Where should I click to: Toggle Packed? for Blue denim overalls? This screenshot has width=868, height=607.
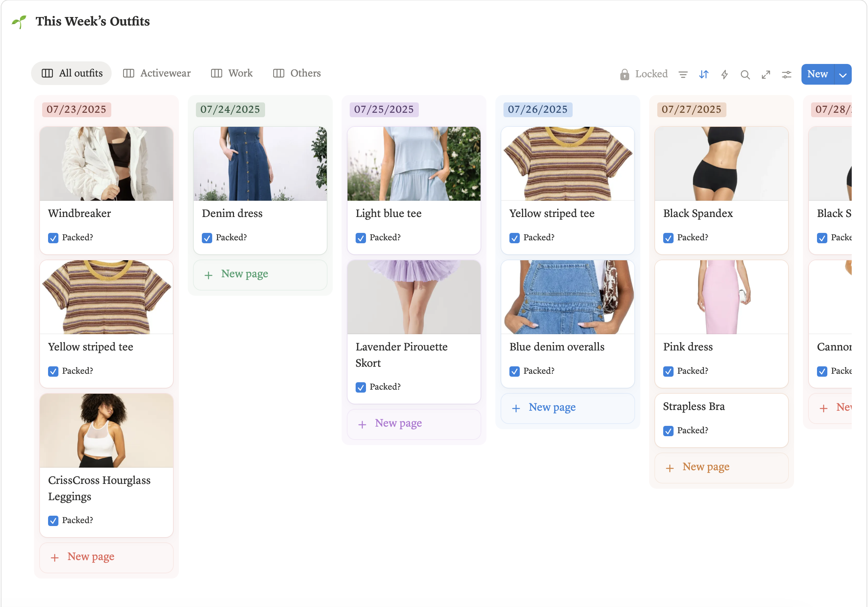tap(515, 371)
